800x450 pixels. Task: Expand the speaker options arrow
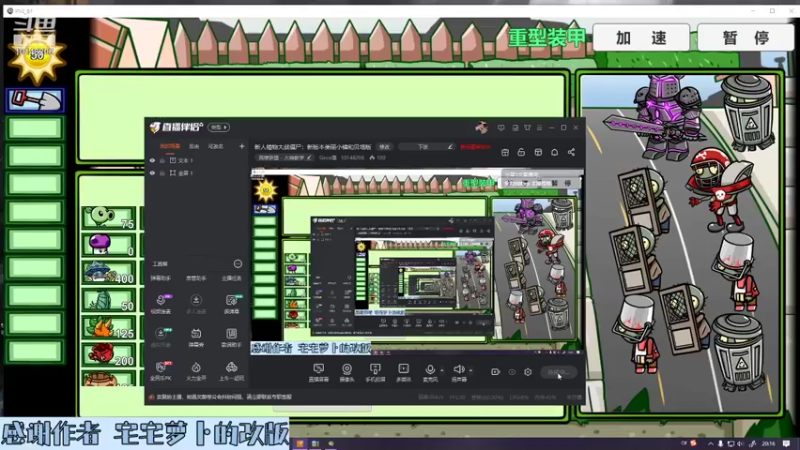pos(470,370)
